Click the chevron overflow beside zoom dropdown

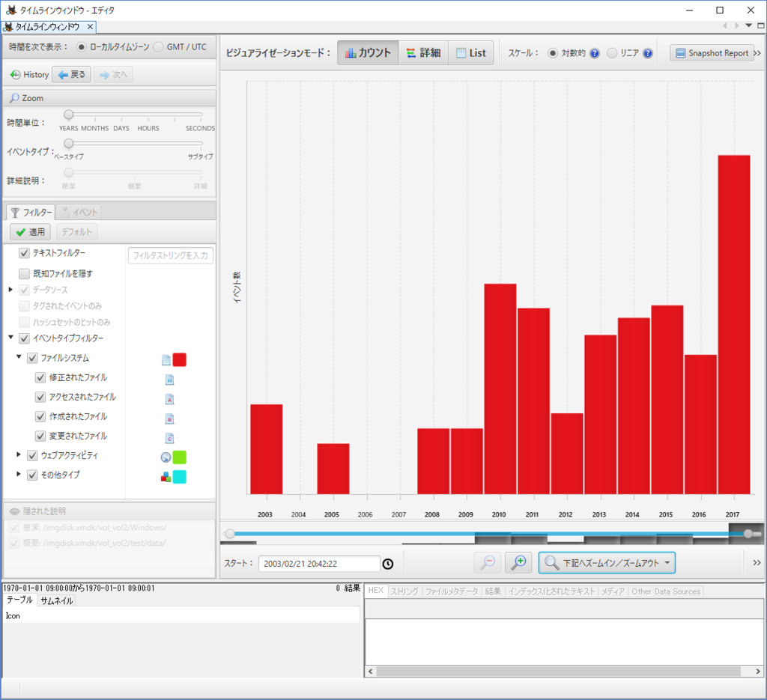pos(757,563)
